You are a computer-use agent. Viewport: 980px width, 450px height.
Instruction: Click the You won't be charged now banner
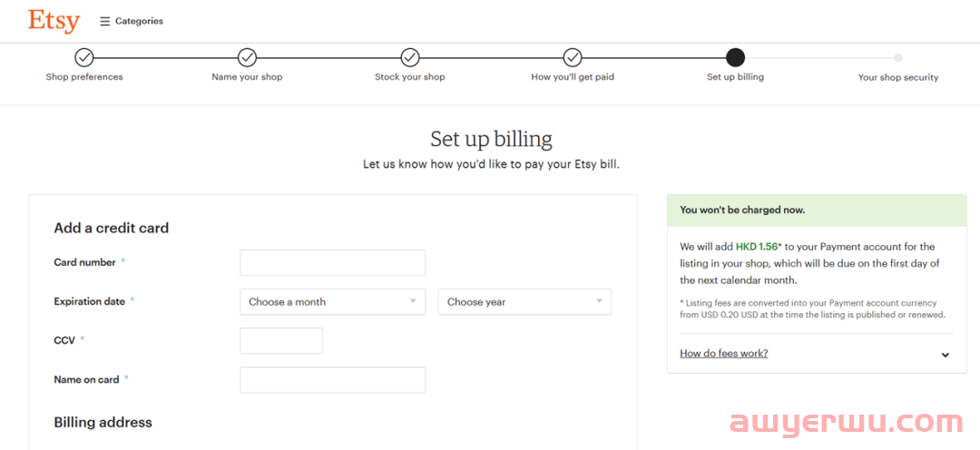(x=817, y=210)
